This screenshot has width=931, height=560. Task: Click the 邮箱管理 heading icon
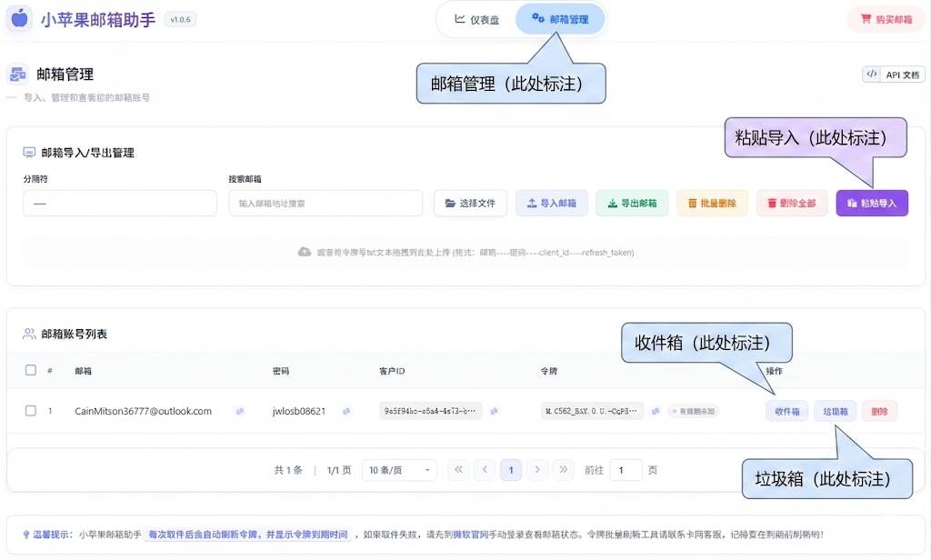tap(18, 75)
